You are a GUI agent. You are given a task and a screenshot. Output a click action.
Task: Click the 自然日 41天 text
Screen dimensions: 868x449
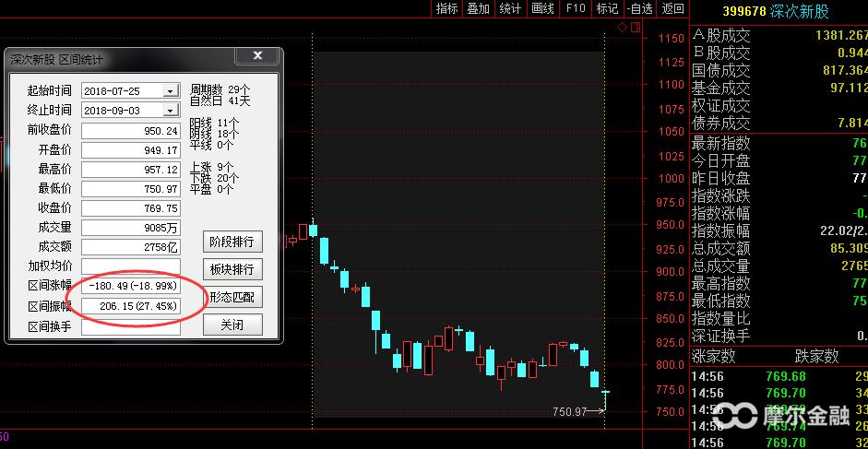tap(220, 100)
